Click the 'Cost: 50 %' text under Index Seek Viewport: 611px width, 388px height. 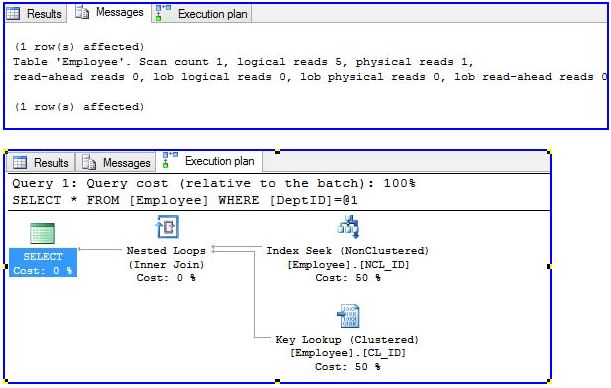(348, 278)
